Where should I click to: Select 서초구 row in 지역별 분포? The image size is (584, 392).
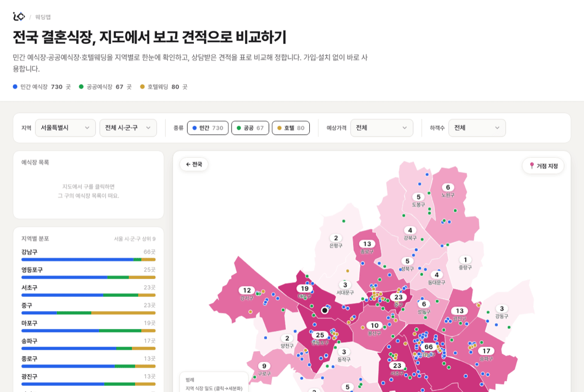point(88,291)
